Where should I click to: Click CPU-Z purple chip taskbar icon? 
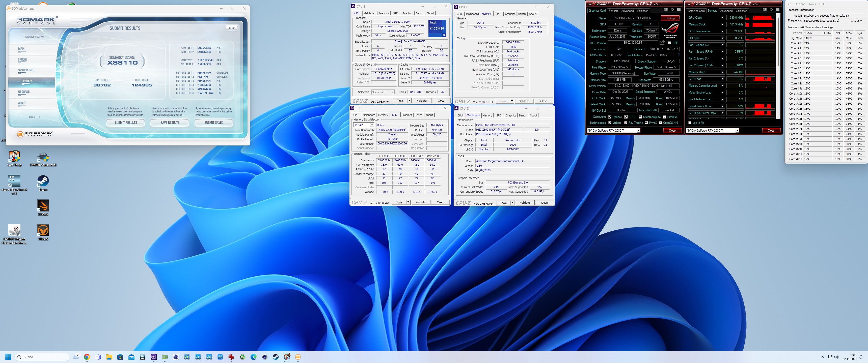[x=154, y=357]
